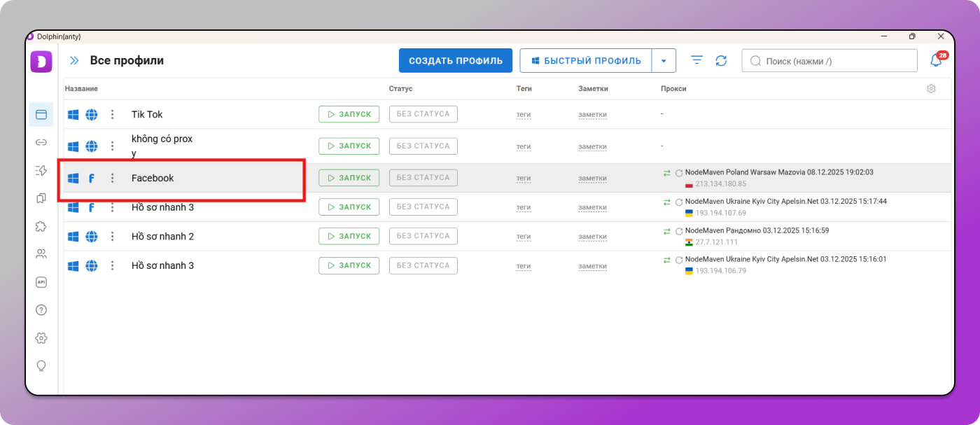
Task: Expand the Быстрый профиль dropdown arrow
Action: 664,61
